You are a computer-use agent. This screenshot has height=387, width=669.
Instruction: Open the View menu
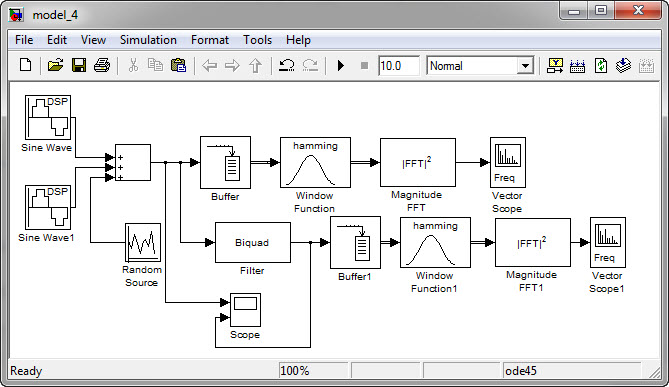pyautogui.click(x=93, y=40)
